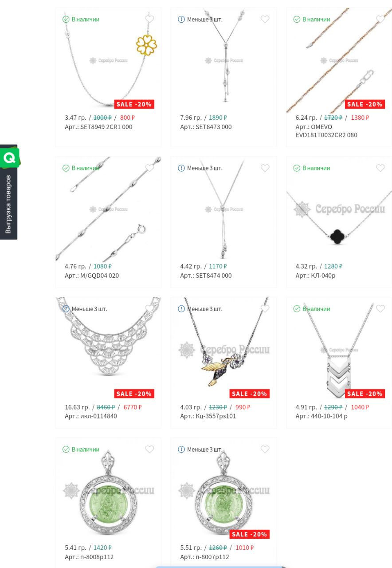Add SET8949 2CR1 000 necklace to favorites
Image resolution: width=392 pixels, height=568 pixels.
(x=149, y=19)
